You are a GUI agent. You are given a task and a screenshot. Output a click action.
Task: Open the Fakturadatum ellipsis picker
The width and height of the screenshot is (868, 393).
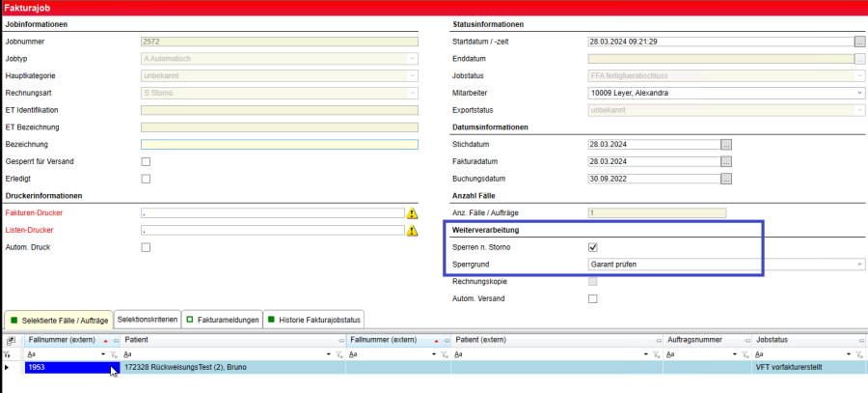[x=726, y=161]
